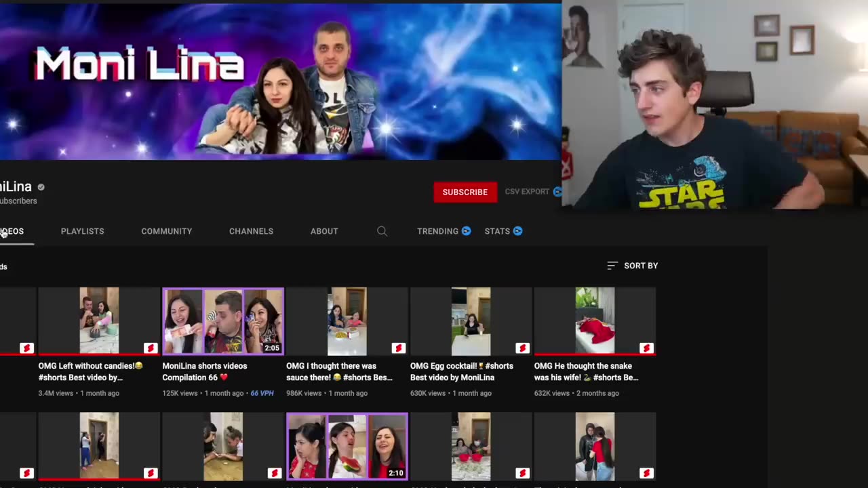
Task: Click '3.4M views · 1 month ago' text
Action: [79, 393]
